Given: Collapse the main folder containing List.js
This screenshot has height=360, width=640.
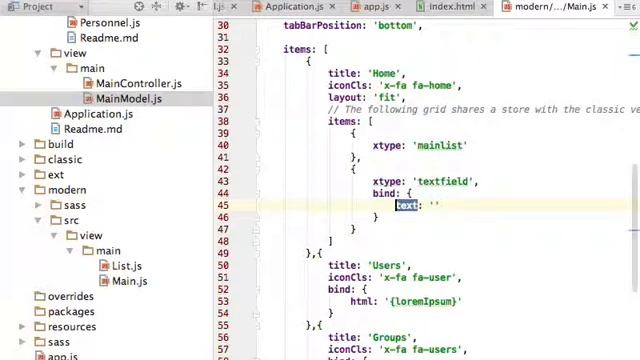Looking at the screenshot, I should [x=70, y=251].
